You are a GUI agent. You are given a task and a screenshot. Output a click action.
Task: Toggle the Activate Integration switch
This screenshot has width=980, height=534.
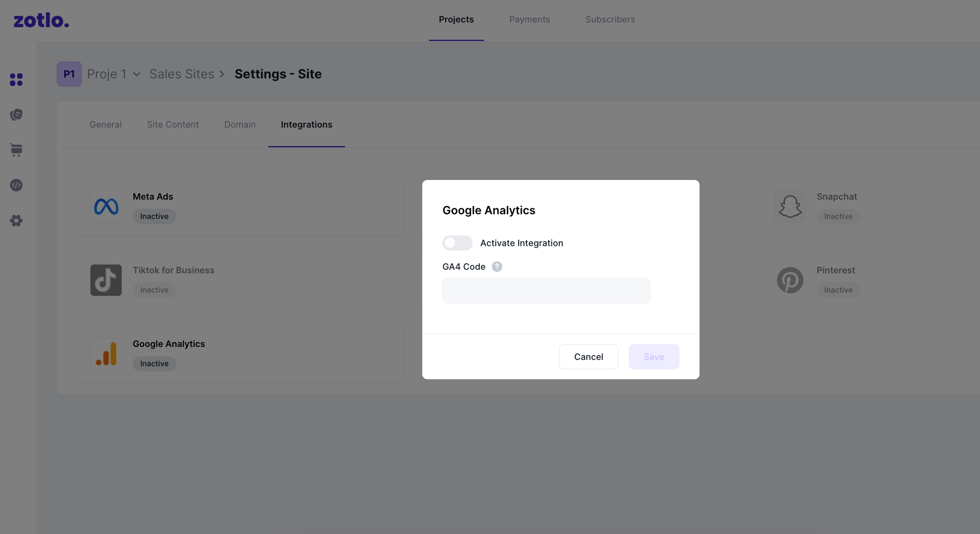457,243
